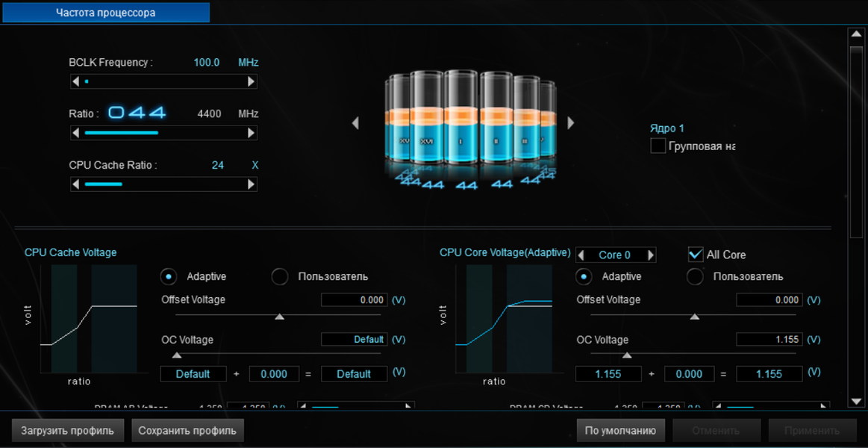The height and width of the screenshot is (448, 868).
Task: Click Загрузить профиль button
Action: pos(67,430)
